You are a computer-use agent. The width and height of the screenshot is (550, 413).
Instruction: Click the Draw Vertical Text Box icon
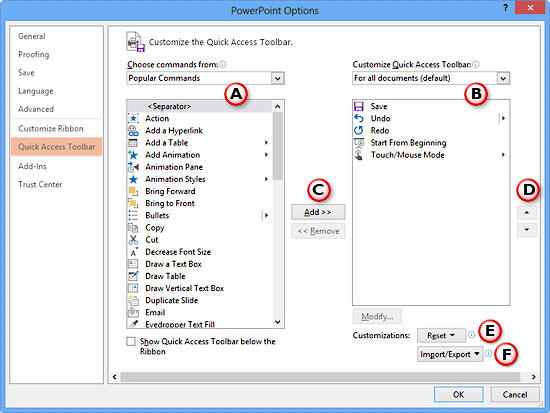[x=133, y=288]
